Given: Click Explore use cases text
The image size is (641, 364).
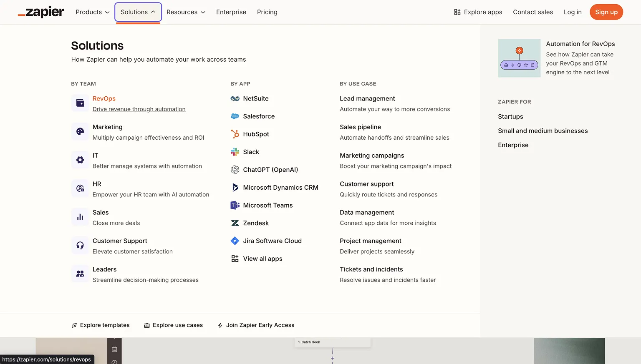Looking at the screenshot, I should (178, 325).
